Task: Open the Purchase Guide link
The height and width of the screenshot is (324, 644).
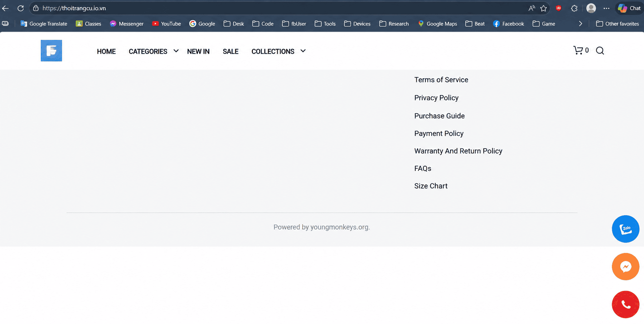Action: pyautogui.click(x=439, y=116)
